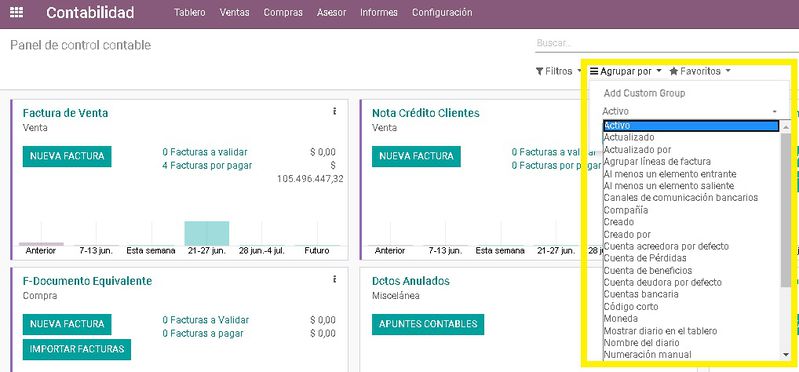Open the Filtros filter dropdown
The height and width of the screenshot is (372, 799).
point(558,71)
